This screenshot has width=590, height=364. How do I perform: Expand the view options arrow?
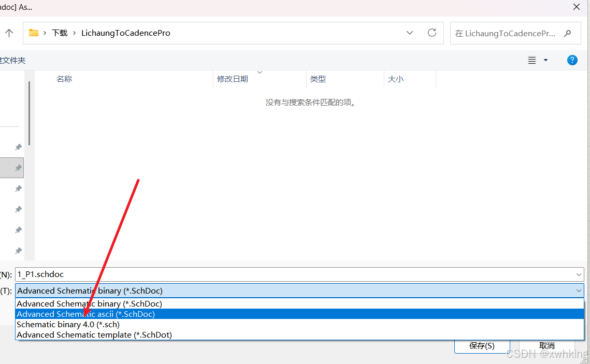(545, 60)
